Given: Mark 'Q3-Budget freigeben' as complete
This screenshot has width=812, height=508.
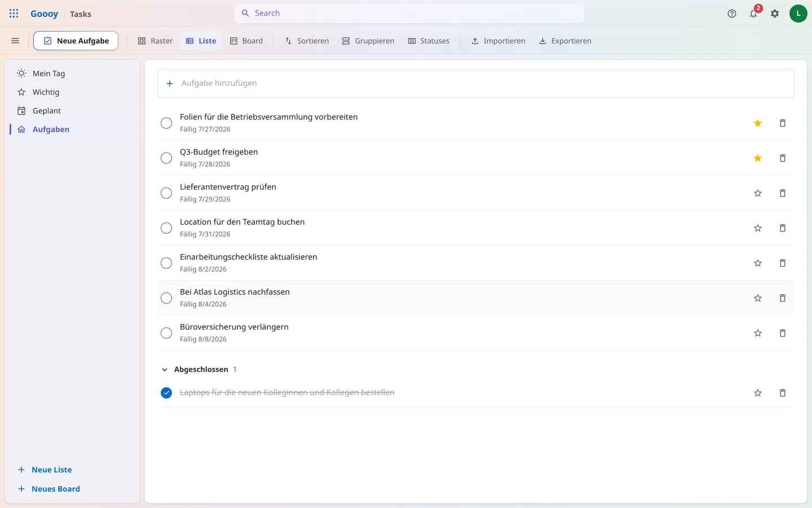Looking at the screenshot, I should tap(166, 158).
